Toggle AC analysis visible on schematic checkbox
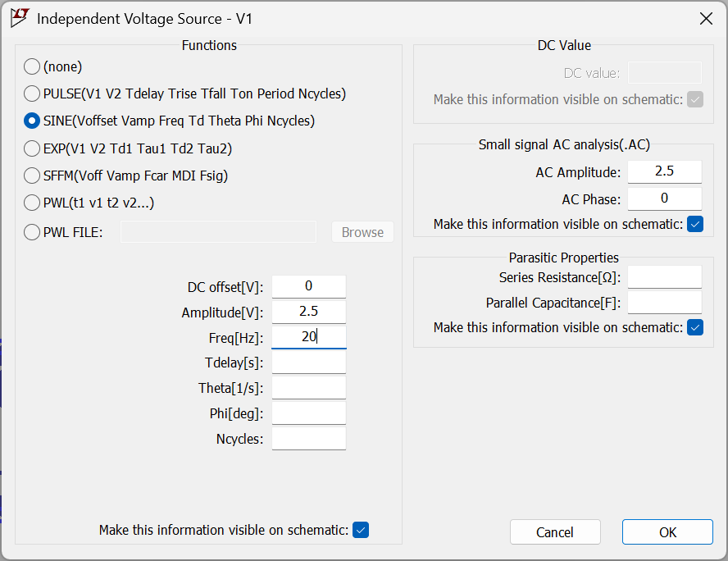This screenshot has height=561, width=728. pyautogui.click(x=695, y=224)
